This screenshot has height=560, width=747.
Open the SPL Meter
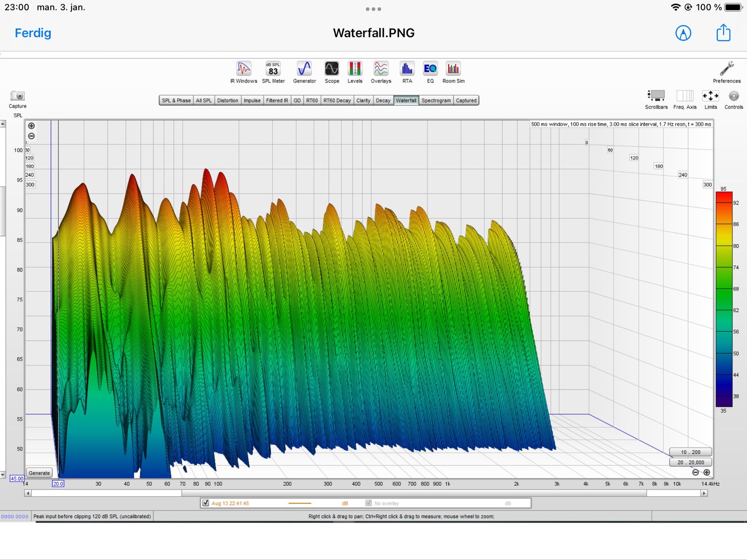pos(273,72)
